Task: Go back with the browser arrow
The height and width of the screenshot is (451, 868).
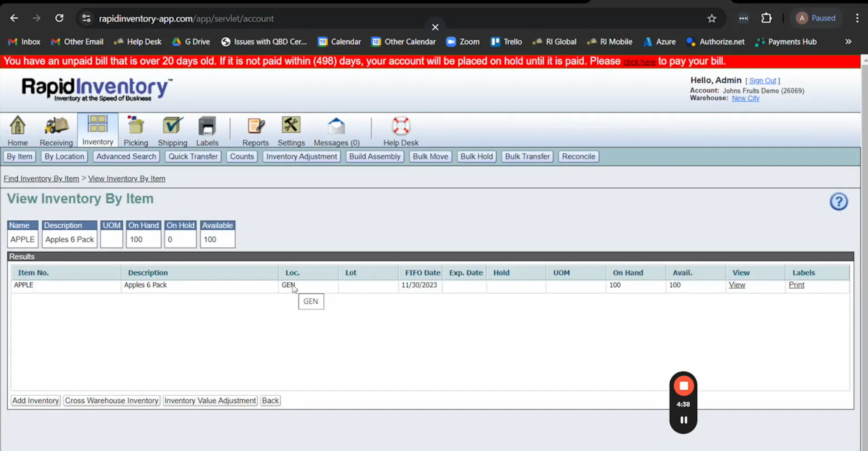Action: click(x=14, y=18)
